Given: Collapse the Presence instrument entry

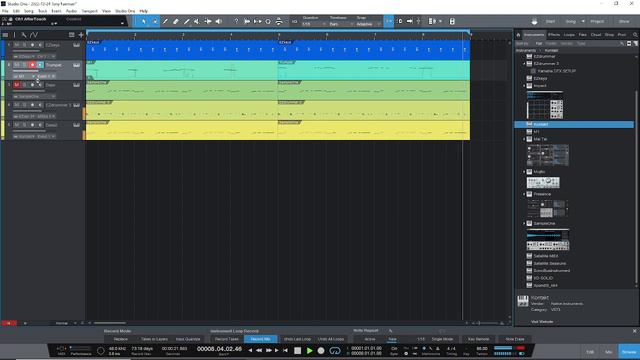Looking at the screenshot, I should (524, 194).
